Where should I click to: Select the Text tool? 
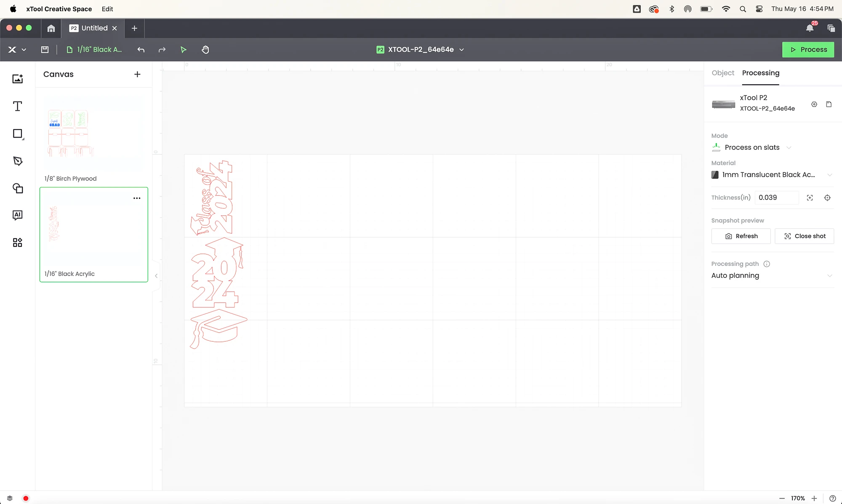[17, 106]
